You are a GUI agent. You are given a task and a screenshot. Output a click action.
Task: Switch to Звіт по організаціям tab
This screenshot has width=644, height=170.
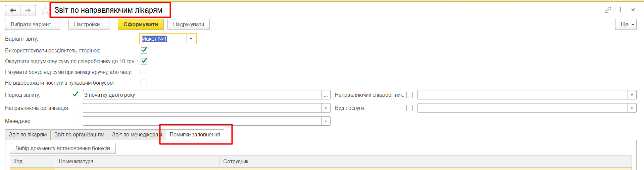(79, 135)
